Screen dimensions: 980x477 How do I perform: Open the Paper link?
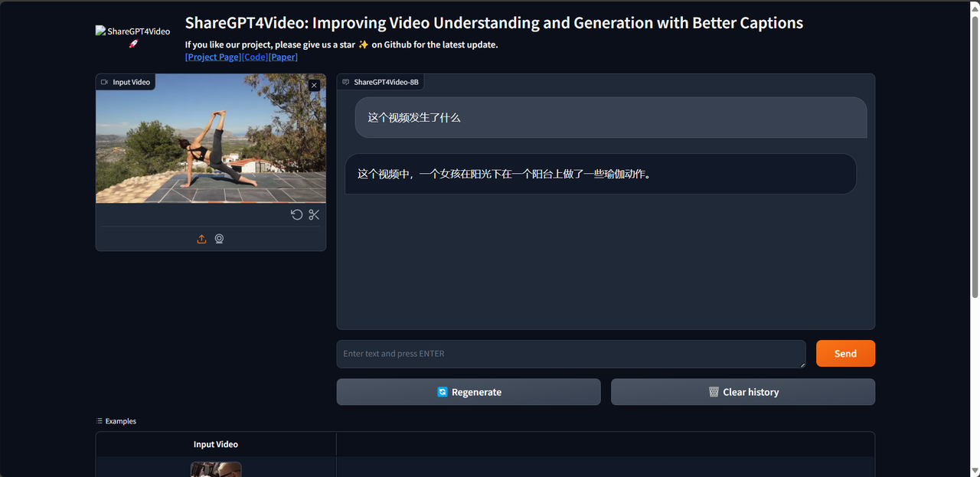click(283, 57)
